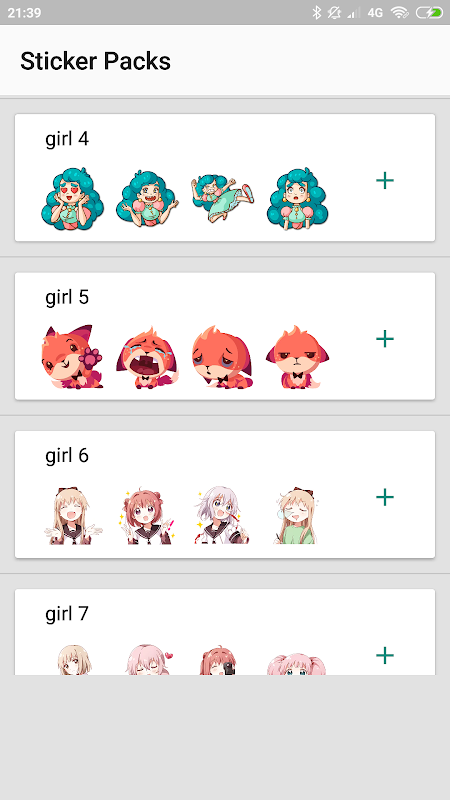Tap the battery charging indicator
Viewport: 450px width, 800px height.
[x=429, y=12]
